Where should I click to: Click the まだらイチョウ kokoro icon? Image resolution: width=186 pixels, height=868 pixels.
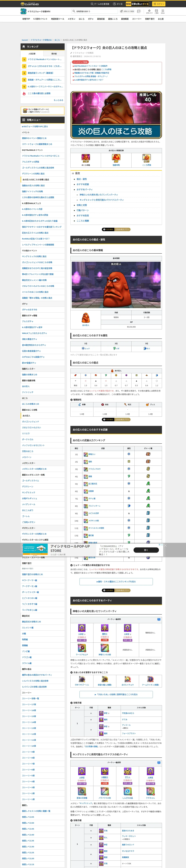coord(128,679)
